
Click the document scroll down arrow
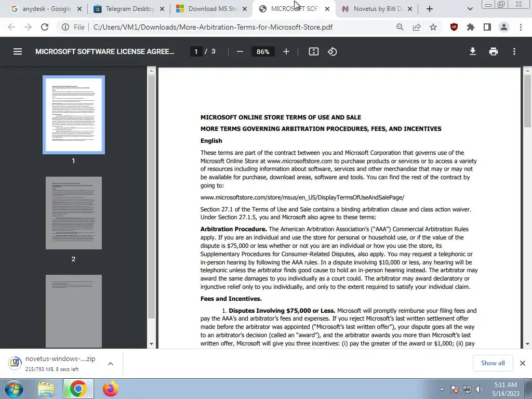pyautogui.click(x=527, y=344)
